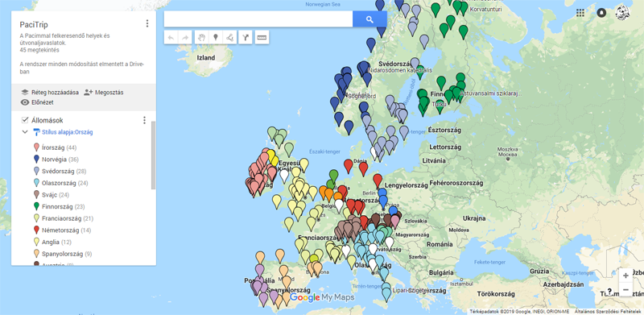Click dark blue pin icon beside Norvégia
The width and height of the screenshot is (644, 315).
(x=35, y=160)
